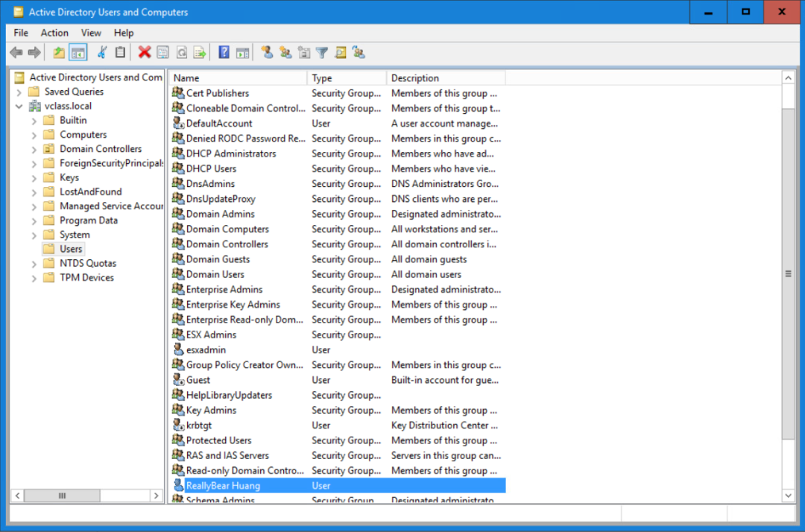Select the Protected Users group
Viewport: 805px width, 532px height.
pyautogui.click(x=338, y=440)
